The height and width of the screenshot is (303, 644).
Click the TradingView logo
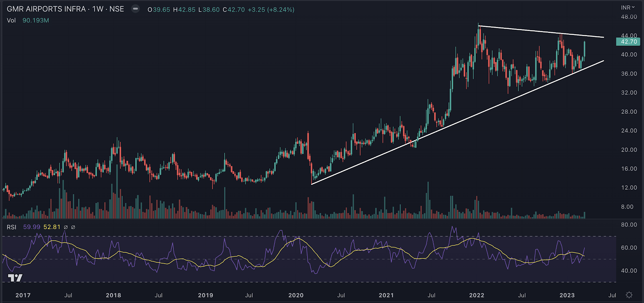pyautogui.click(x=15, y=278)
